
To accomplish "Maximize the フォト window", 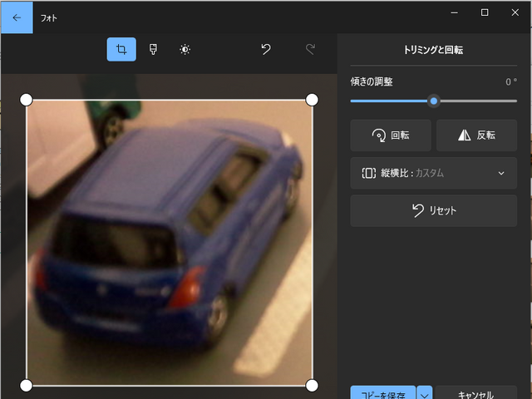I will click(x=485, y=12).
